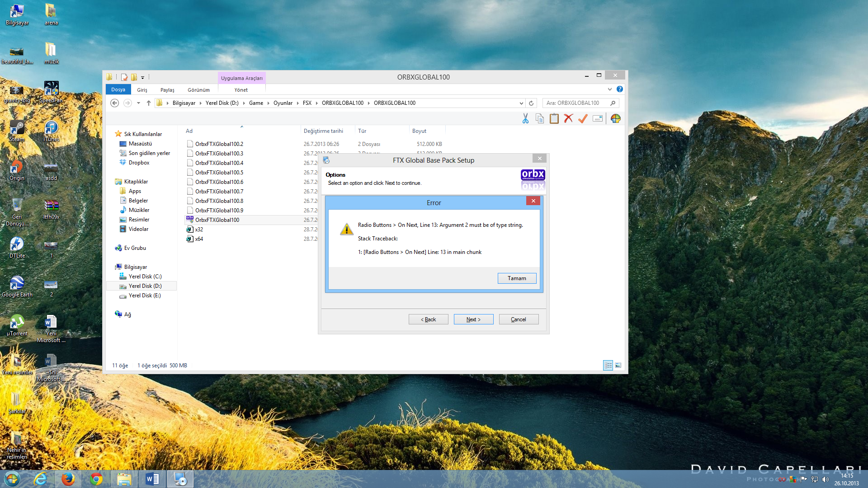This screenshot has width=868, height=488.
Task: Click the Back button in FTX Setup
Action: click(428, 319)
